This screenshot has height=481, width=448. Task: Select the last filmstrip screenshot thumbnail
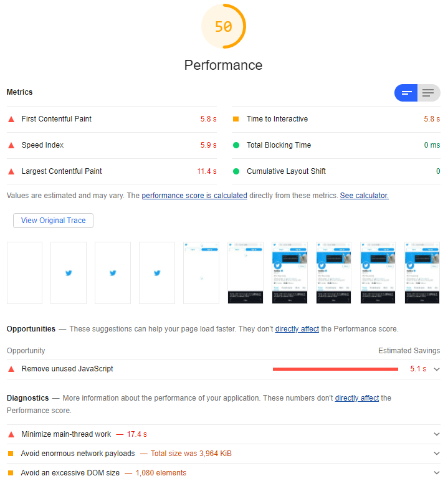pyautogui.click(x=422, y=273)
